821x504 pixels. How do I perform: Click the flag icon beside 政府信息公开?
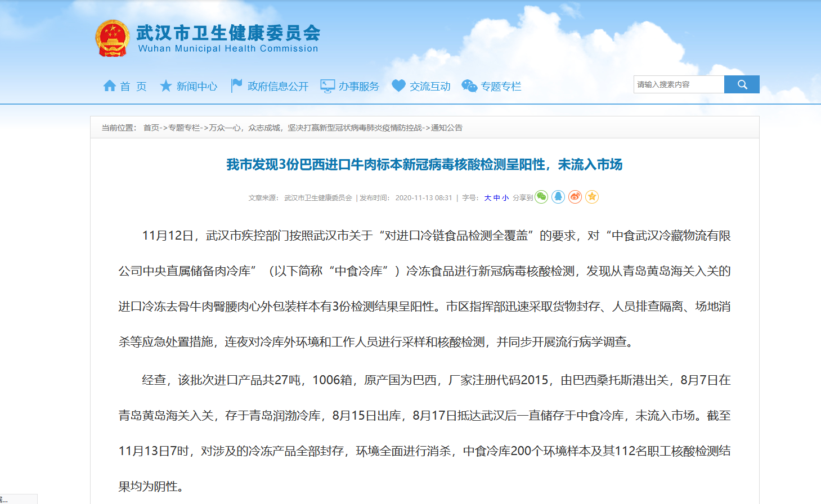tap(236, 86)
